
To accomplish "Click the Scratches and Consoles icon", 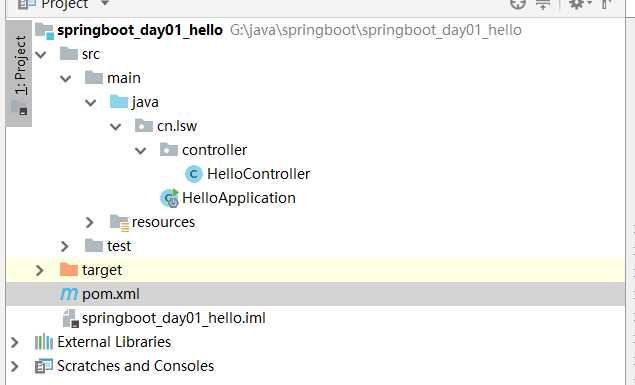I will [44, 366].
